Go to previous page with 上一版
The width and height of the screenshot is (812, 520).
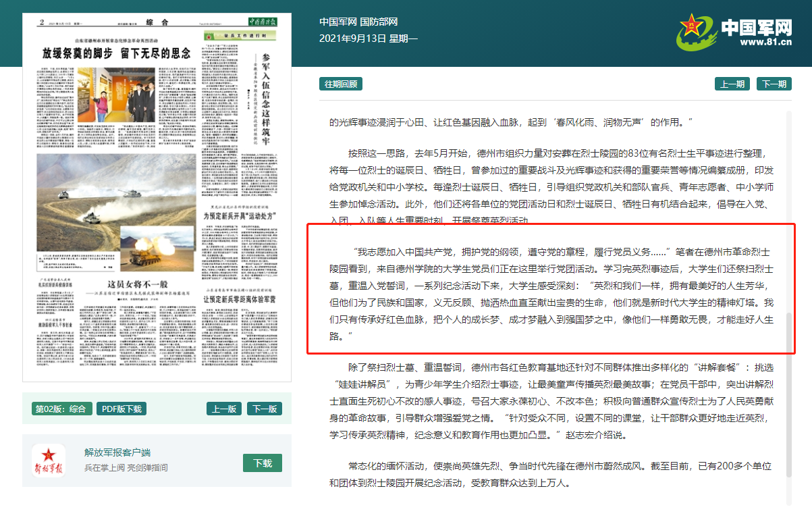tap(224, 409)
